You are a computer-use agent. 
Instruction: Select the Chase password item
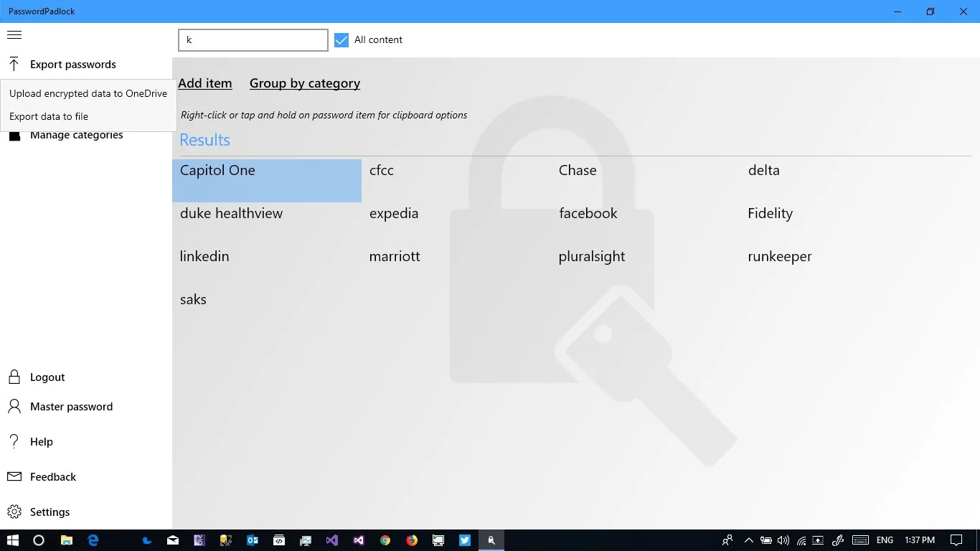[x=646, y=181]
